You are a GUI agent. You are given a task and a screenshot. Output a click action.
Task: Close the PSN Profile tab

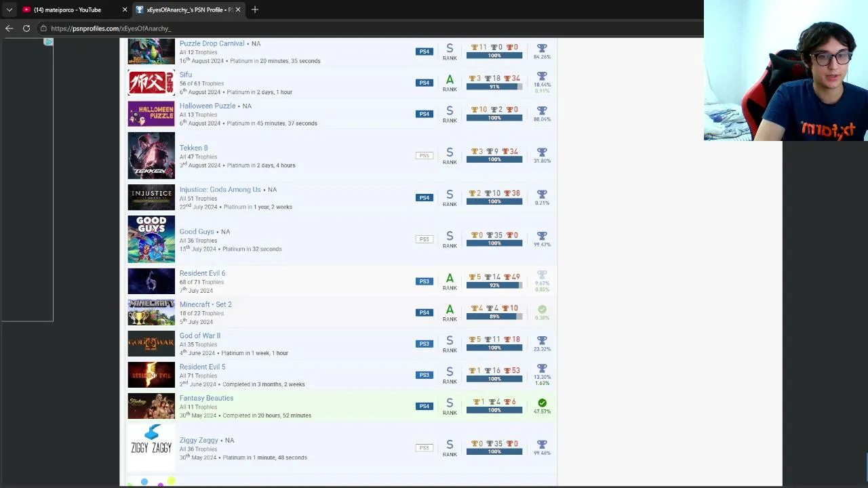pos(238,9)
